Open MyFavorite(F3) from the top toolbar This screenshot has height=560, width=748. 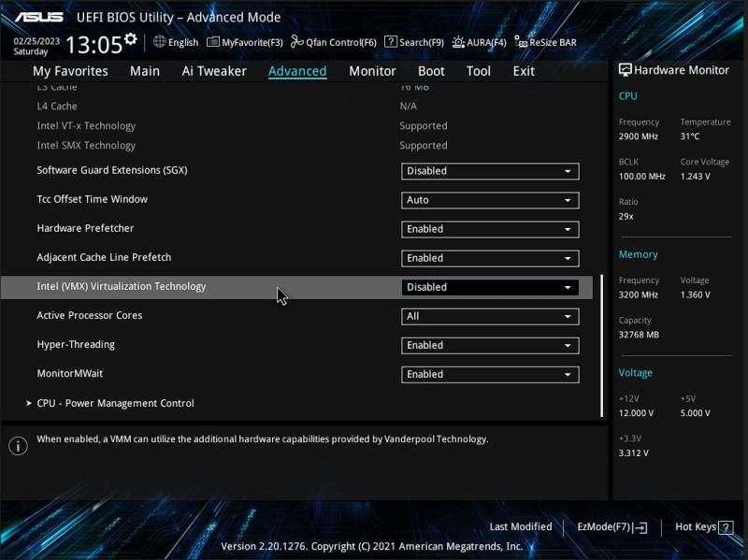click(213, 42)
